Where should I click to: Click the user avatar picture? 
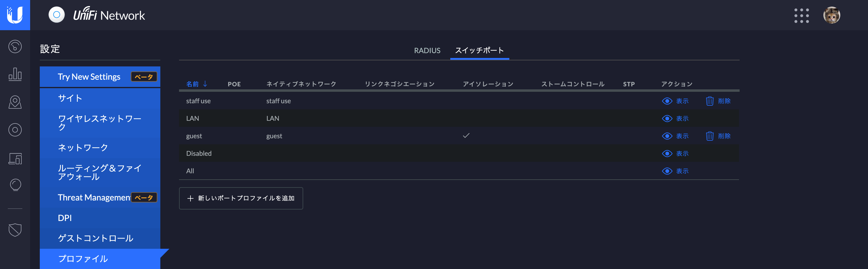pos(832,15)
